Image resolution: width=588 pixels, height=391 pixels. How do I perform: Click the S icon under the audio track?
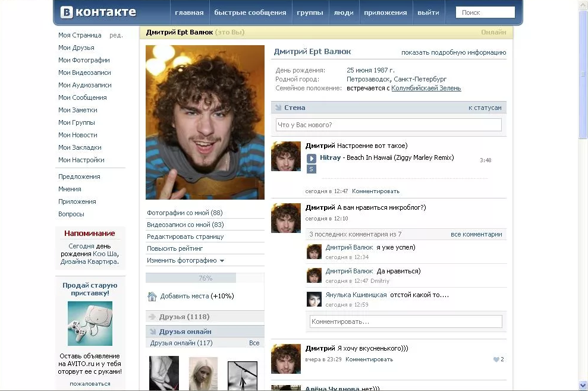[x=312, y=169]
